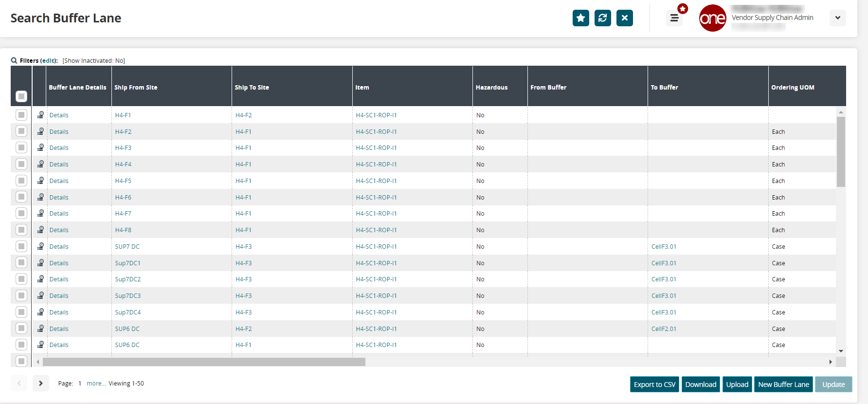The width and height of the screenshot is (868, 404).
Task: Expand the user profile dropdown arrow
Action: coord(837,18)
